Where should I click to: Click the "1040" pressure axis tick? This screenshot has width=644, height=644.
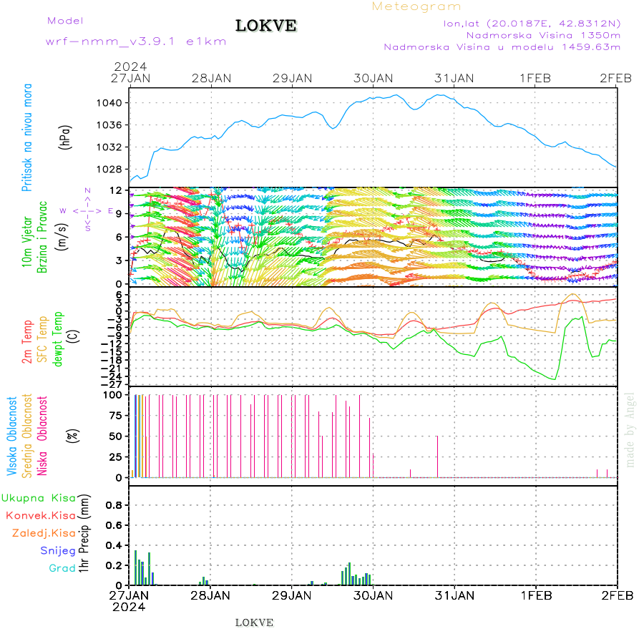pos(109,103)
